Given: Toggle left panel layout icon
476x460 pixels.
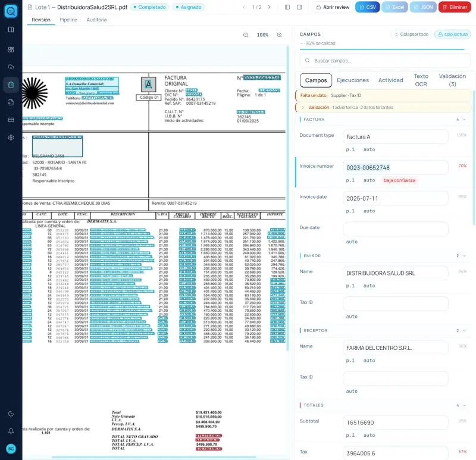Looking at the screenshot, I should 287,7.
